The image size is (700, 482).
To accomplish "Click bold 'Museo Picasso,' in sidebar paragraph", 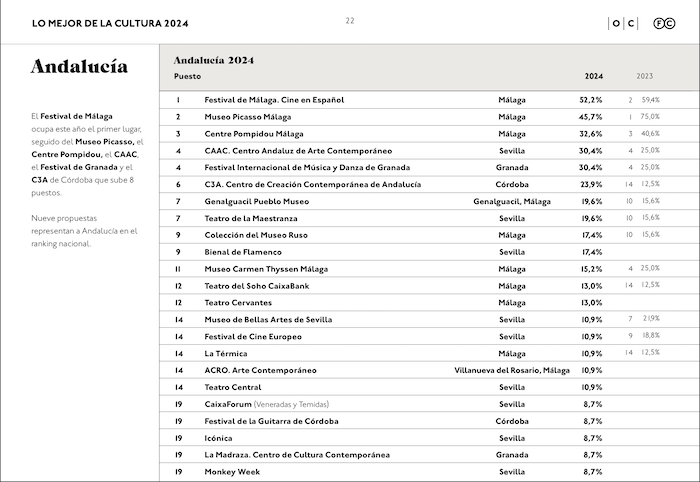I will click(105, 142).
